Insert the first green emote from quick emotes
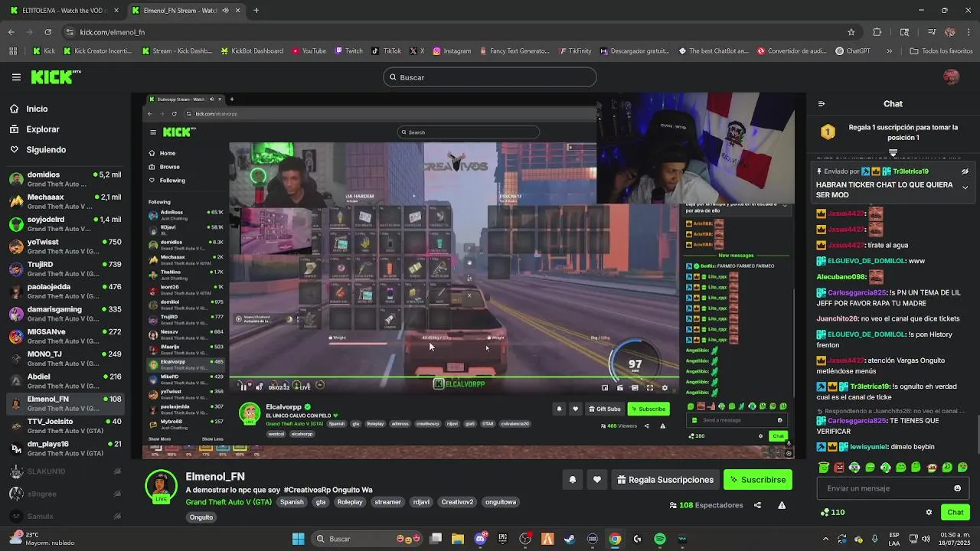The image size is (980, 551). [824, 468]
